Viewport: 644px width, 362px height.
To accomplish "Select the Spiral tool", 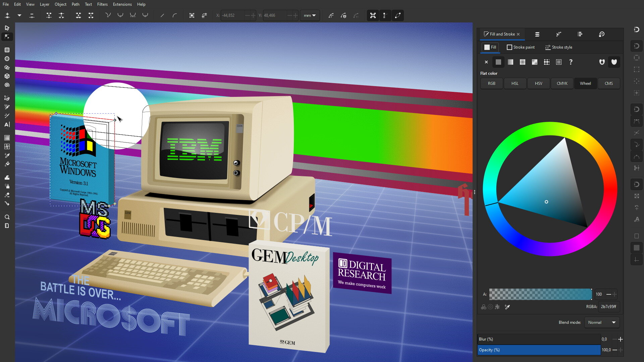I will pyautogui.click(x=7, y=85).
